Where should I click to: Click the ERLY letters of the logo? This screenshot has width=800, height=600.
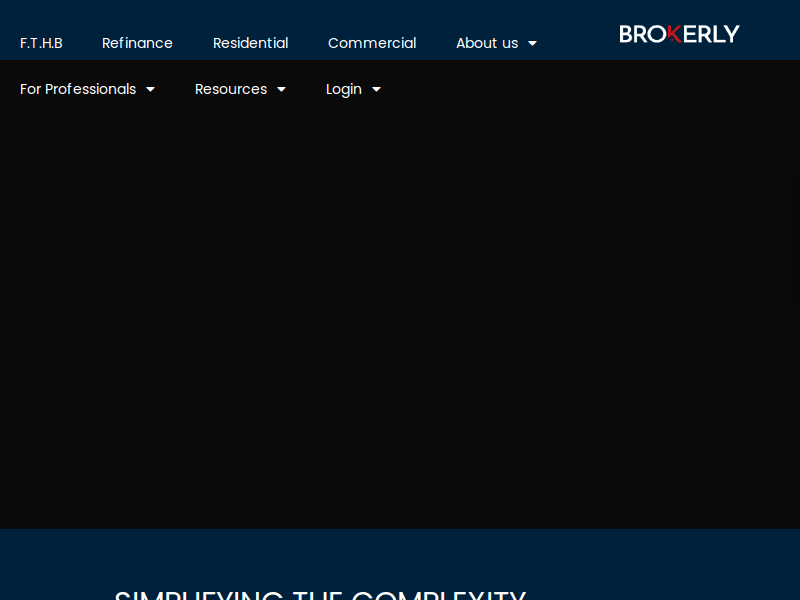[x=712, y=34]
